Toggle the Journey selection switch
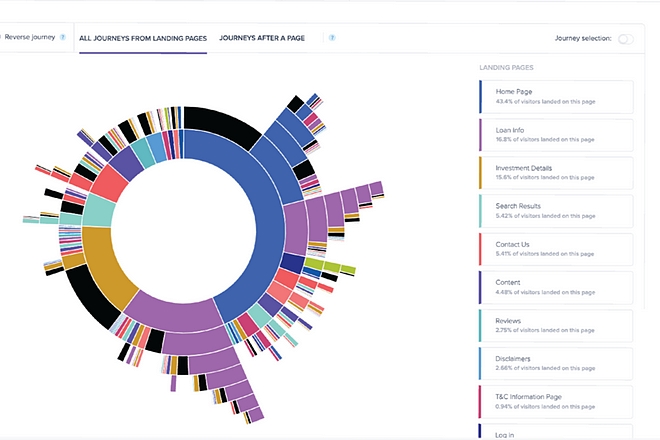Screen dimensions: 660x440 coord(626,39)
